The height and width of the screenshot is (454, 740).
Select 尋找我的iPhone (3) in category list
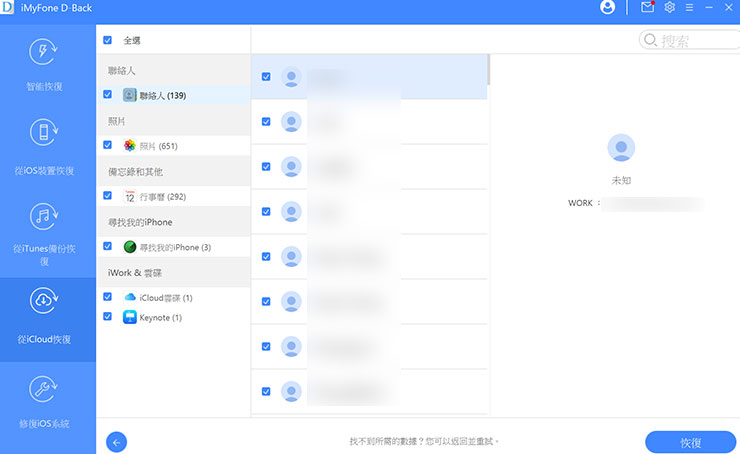173,247
